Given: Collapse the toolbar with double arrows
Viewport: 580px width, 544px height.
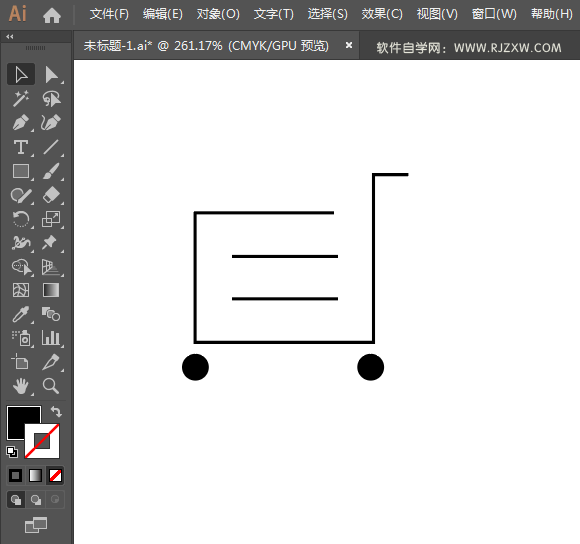Looking at the screenshot, I should (10, 37).
